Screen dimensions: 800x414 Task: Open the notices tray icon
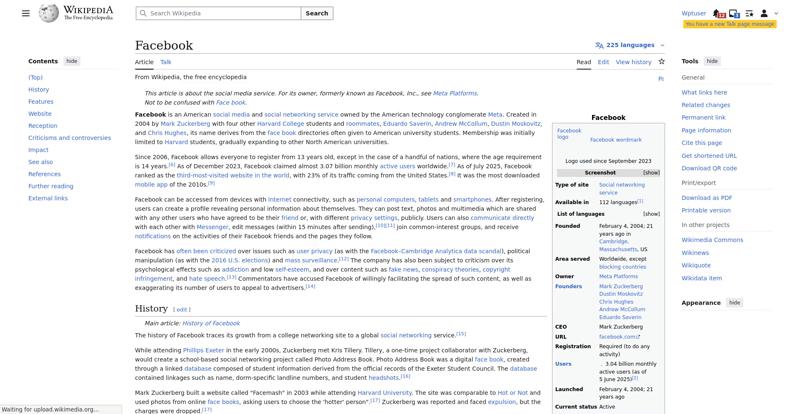tap(734, 14)
